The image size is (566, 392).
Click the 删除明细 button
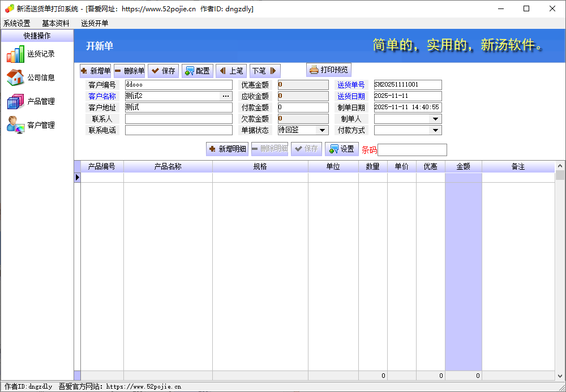point(269,149)
